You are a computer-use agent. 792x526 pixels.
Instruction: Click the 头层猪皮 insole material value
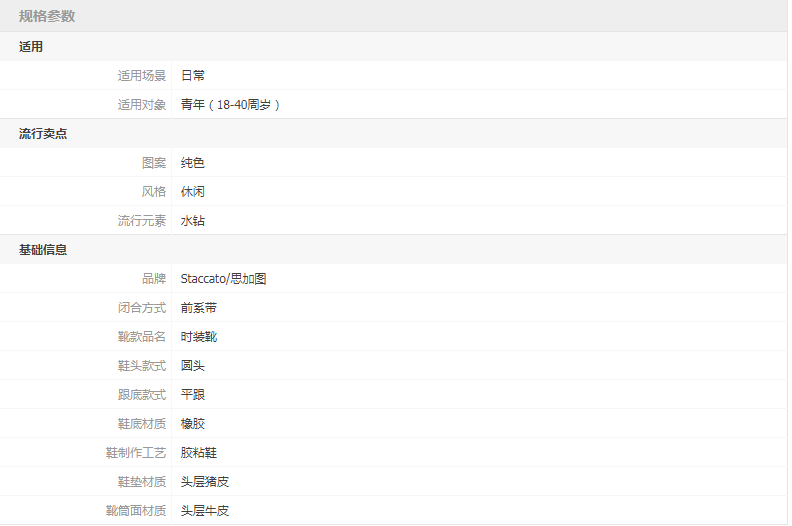point(205,482)
